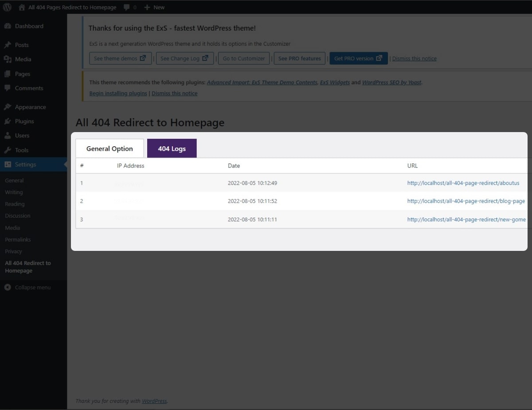Open the site home icon in admin bar
The image size is (532, 410).
22,7
